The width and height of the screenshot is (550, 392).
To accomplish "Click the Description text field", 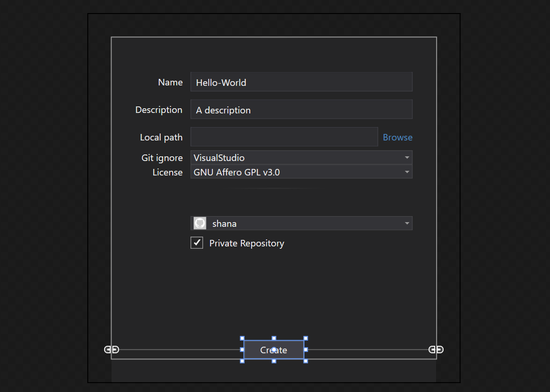I will coord(301,109).
